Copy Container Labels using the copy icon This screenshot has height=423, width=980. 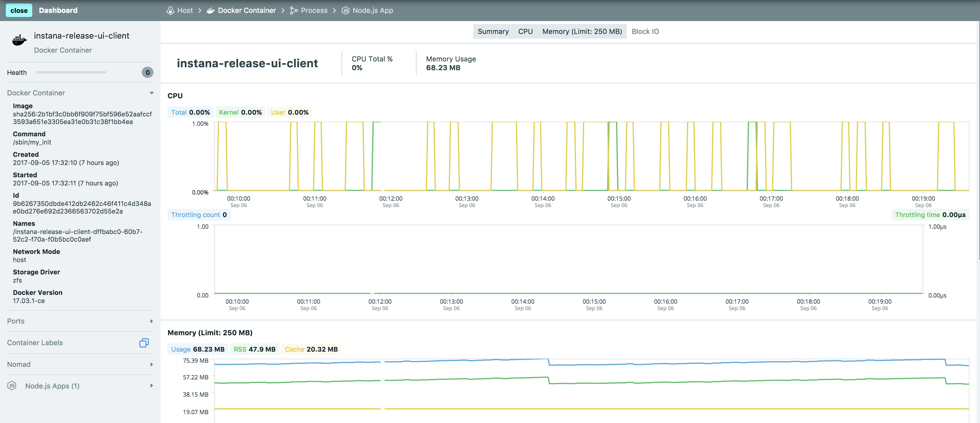pos(144,343)
